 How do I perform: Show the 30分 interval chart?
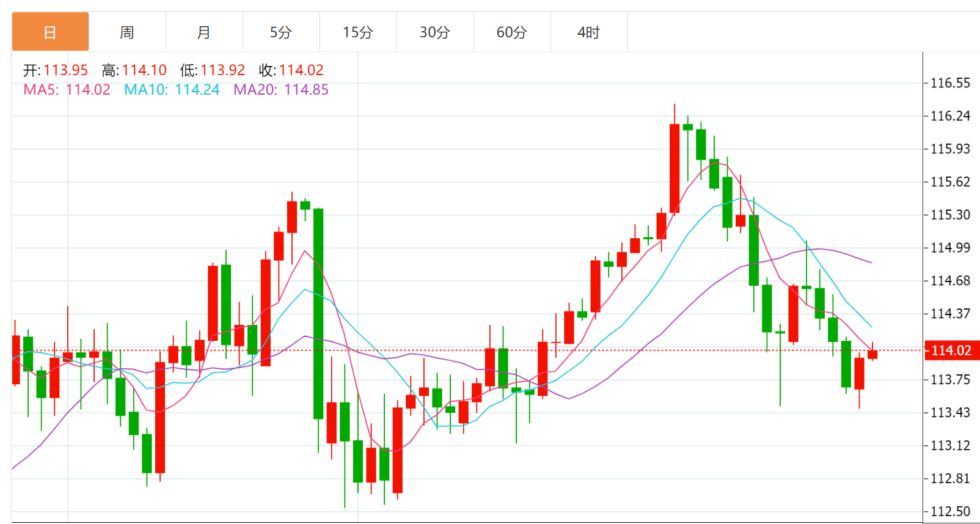point(435,32)
